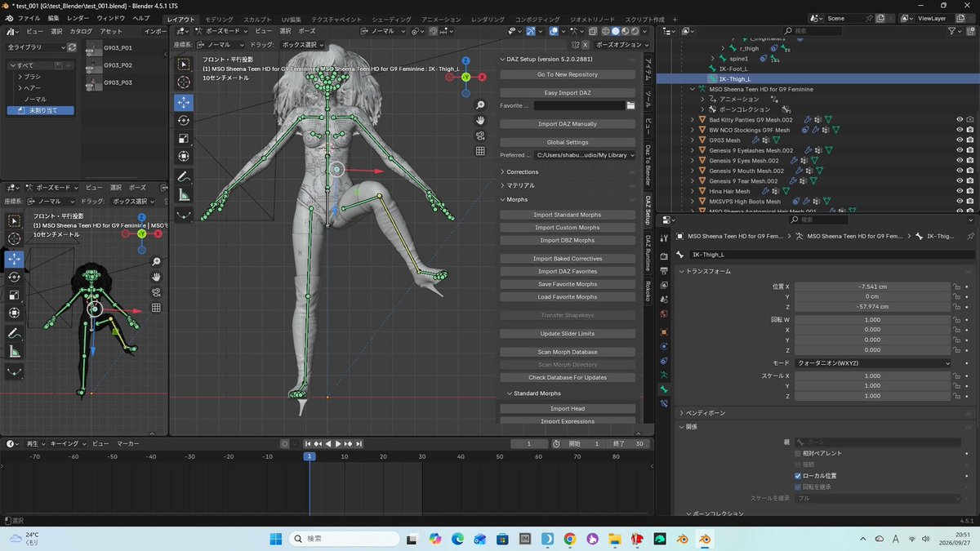Open the Bone Constraints properties tab icon
The width and height of the screenshot is (980, 551).
click(x=664, y=404)
